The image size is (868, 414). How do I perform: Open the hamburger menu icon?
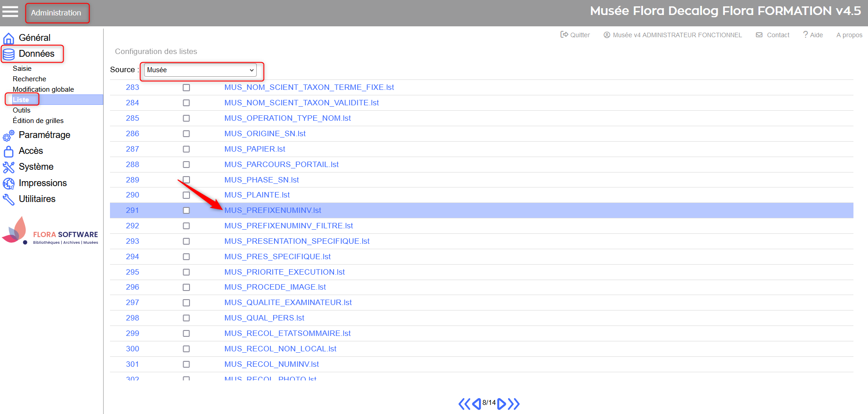pos(10,11)
